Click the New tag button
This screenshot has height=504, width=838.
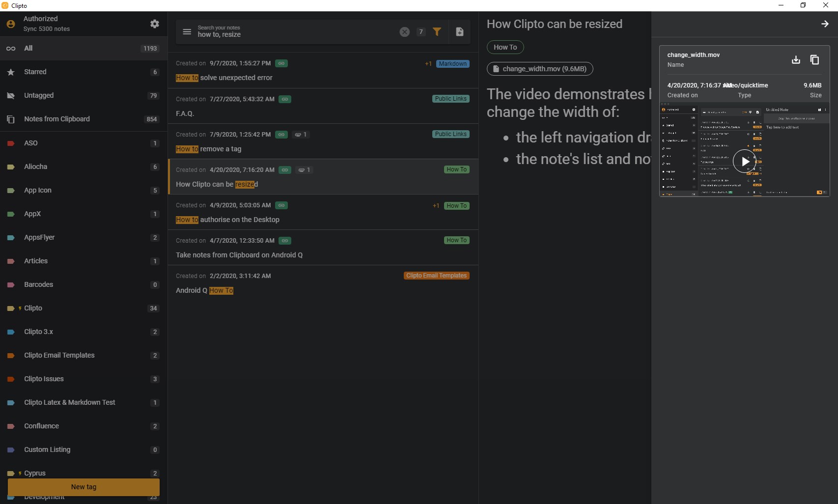pyautogui.click(x=84, y=487)
